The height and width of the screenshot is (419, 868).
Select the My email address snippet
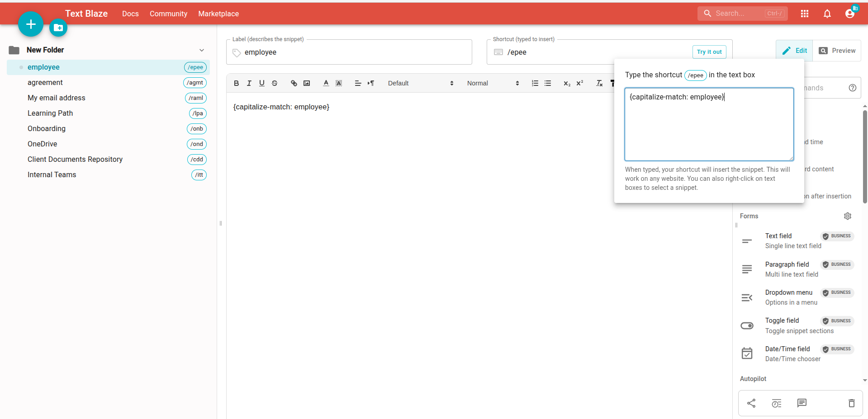(109, 98)
